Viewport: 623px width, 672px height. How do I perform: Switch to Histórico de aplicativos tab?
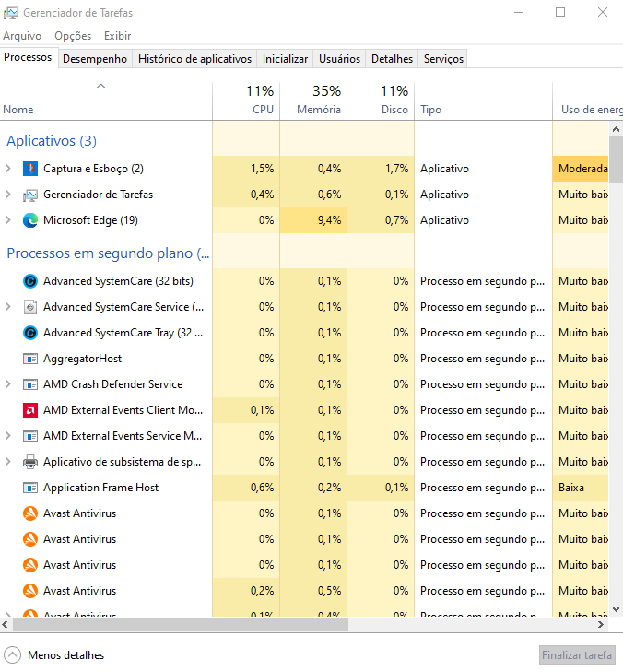[x=194, y=59]
